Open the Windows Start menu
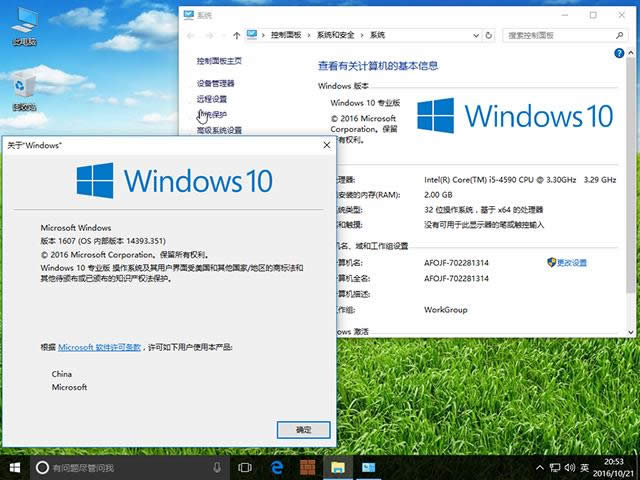Screen dimensions: 640x480 15,467
